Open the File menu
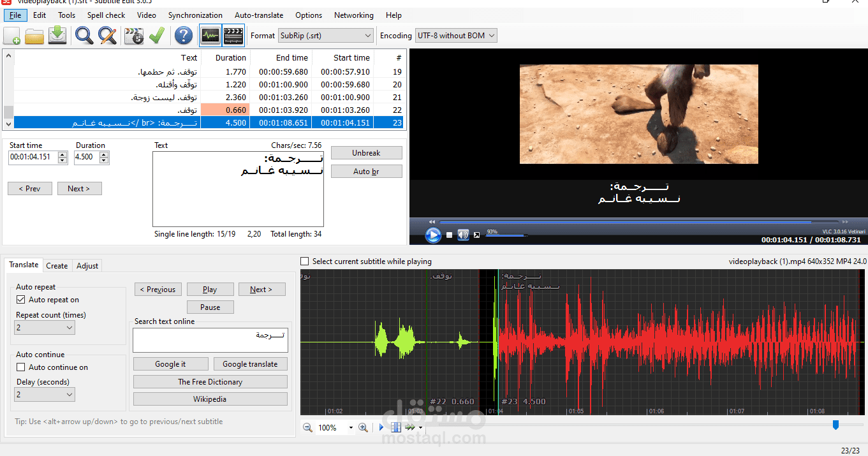Viewport: 868px width, 456px height. click(15, 15)
